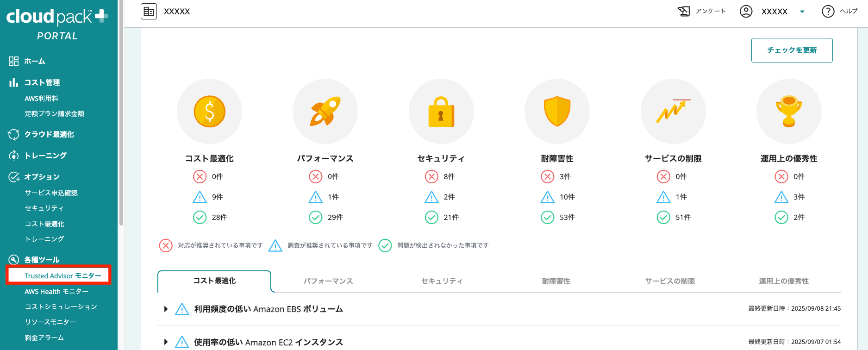
Task: Switch to the パフォーマンス tab
Action: [x=328, y=281]
